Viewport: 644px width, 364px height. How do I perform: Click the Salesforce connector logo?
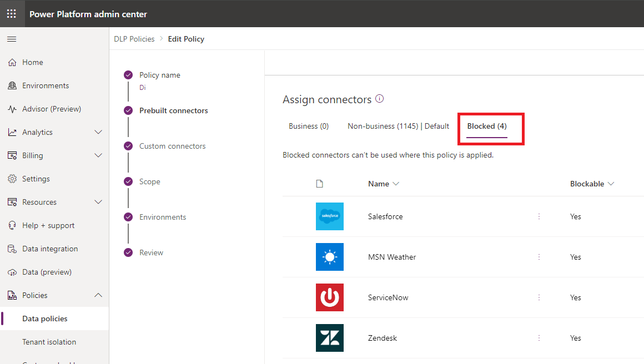pyautogui.click(x=329, y=216)
